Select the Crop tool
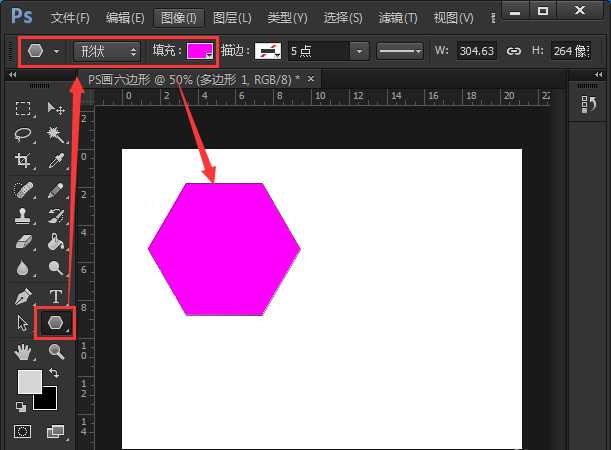 (24, 161)
